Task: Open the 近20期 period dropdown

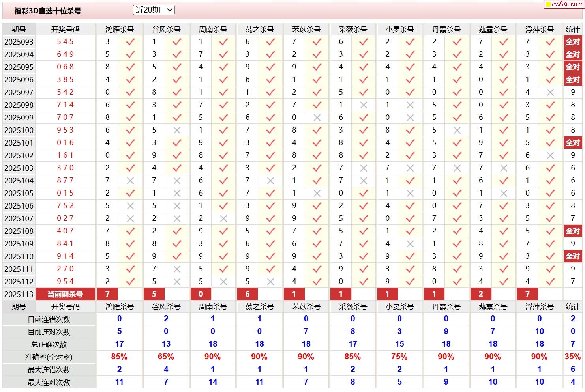Action: (x=154, y=10)
